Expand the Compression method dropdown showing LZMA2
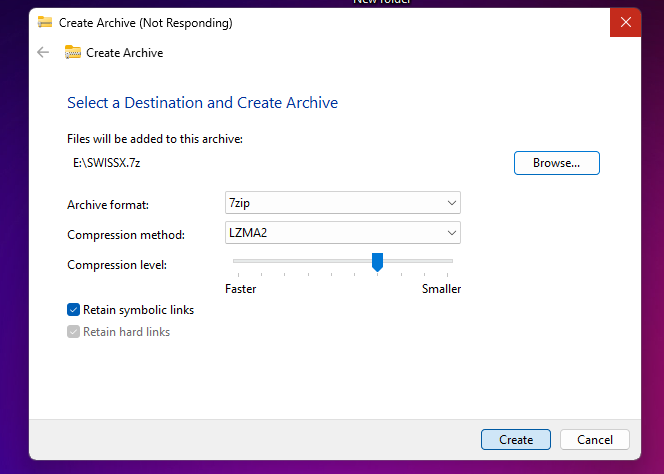This screenshot has width=664, height=474. (343, 233)
